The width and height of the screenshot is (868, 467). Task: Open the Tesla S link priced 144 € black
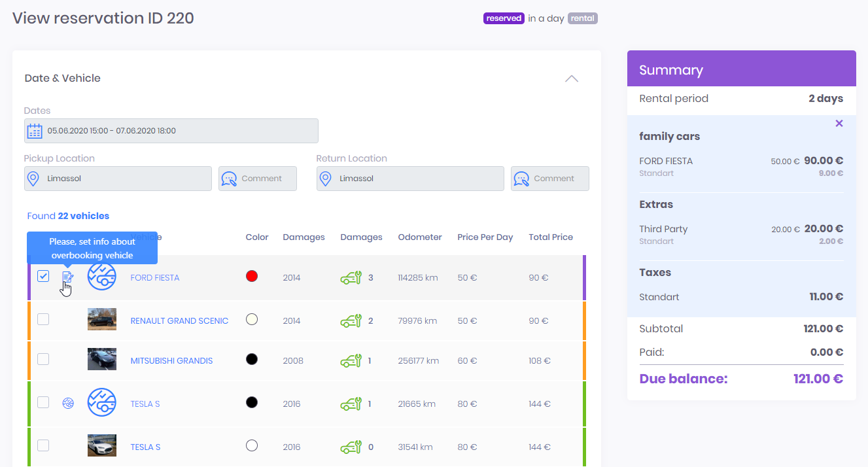pyautogui.click(x=145, y=404)
